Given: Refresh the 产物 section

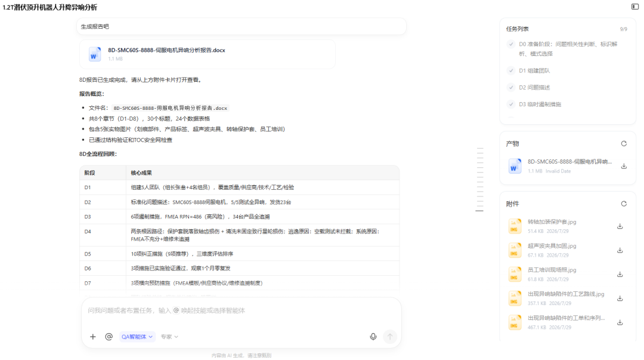Looking at the screenshot, I should click(x=624, y=144).
